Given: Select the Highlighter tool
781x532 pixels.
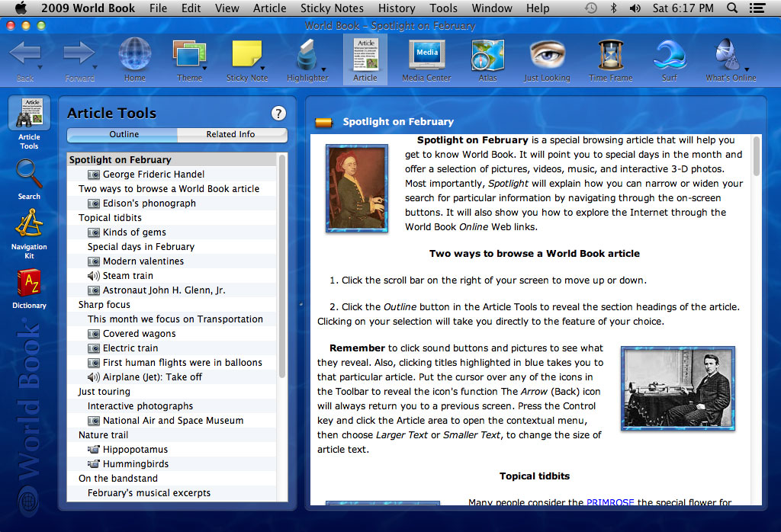Looking at the screenshot, I should point(307,55).
